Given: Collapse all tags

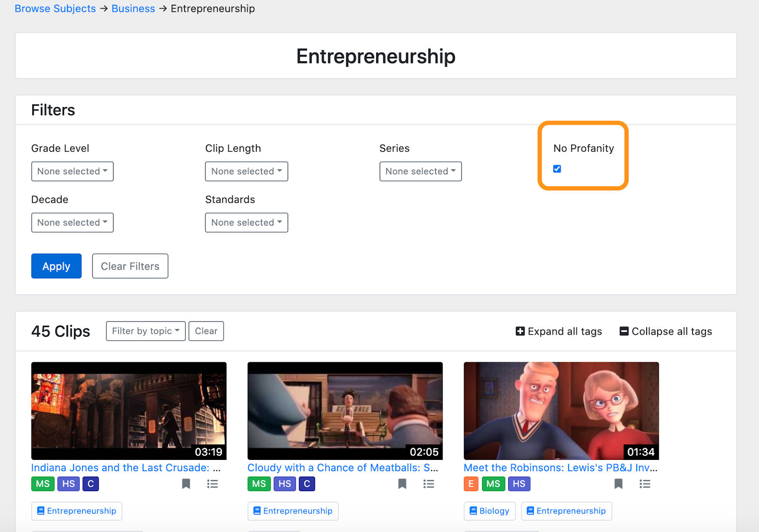Looking at the screenshot, I should click(666, 331).
